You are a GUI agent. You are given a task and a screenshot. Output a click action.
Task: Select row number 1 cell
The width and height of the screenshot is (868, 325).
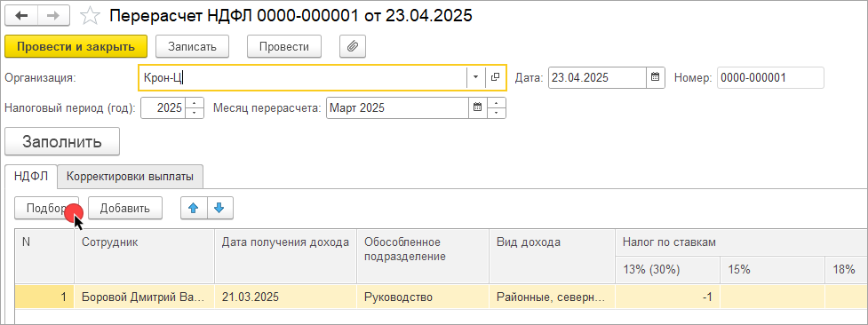click(44, 297)
